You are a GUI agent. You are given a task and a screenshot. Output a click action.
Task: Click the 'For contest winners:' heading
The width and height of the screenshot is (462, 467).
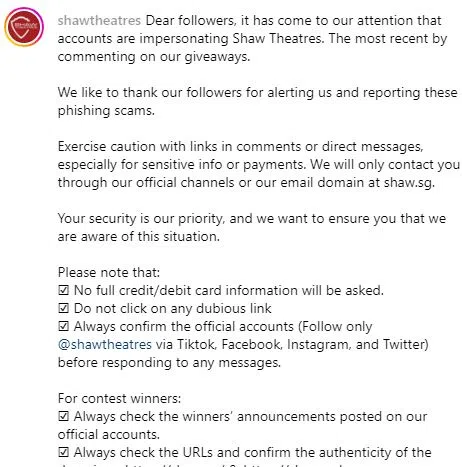[x=119, y=398]
